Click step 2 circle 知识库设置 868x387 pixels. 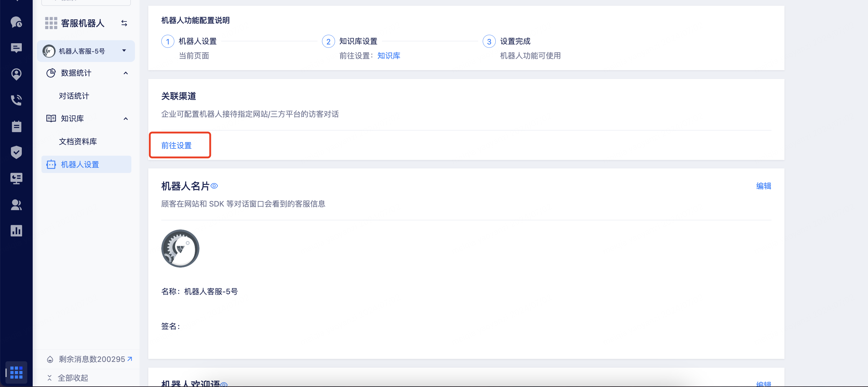(x=329, y=41)
